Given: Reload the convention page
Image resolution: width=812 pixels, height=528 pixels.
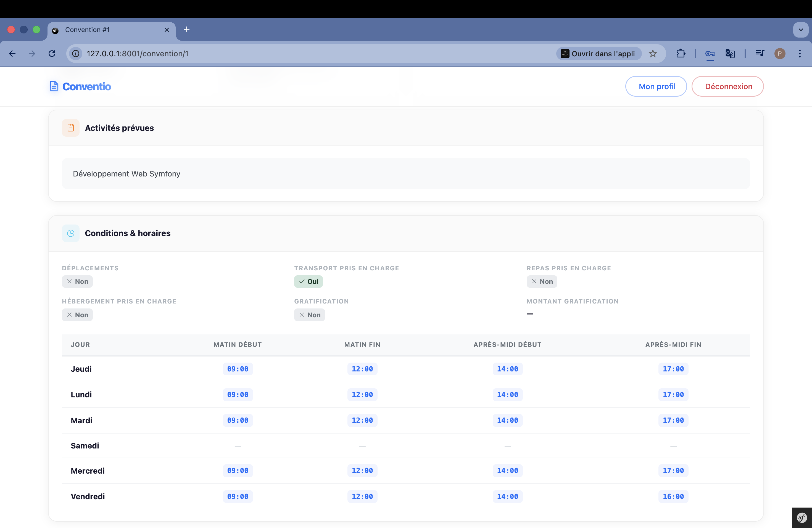Looking at the screenshot, I should pyautogui.click(x=52, y=54).
